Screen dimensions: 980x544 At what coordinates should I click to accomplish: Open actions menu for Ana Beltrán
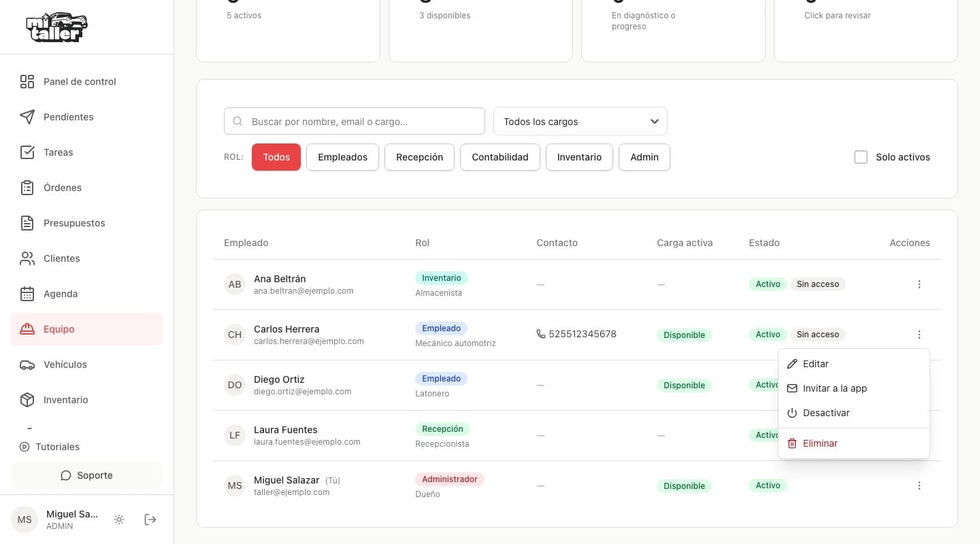(919, 284)
